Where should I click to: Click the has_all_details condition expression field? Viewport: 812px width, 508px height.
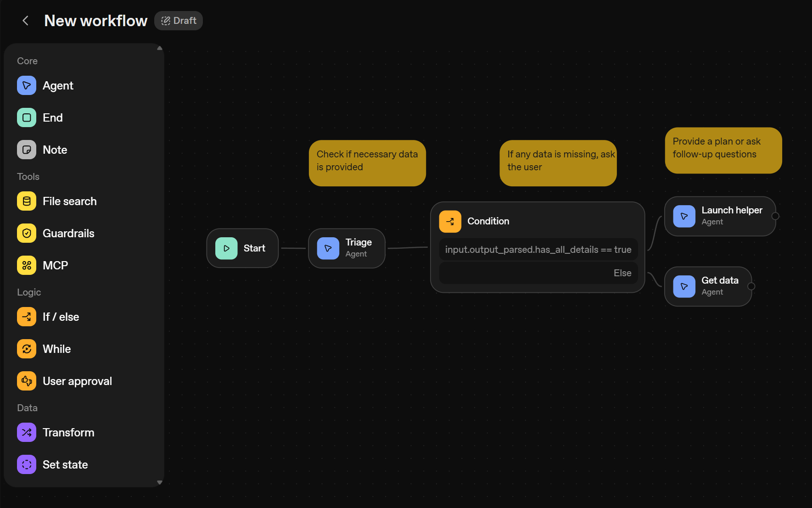point(538,250)
